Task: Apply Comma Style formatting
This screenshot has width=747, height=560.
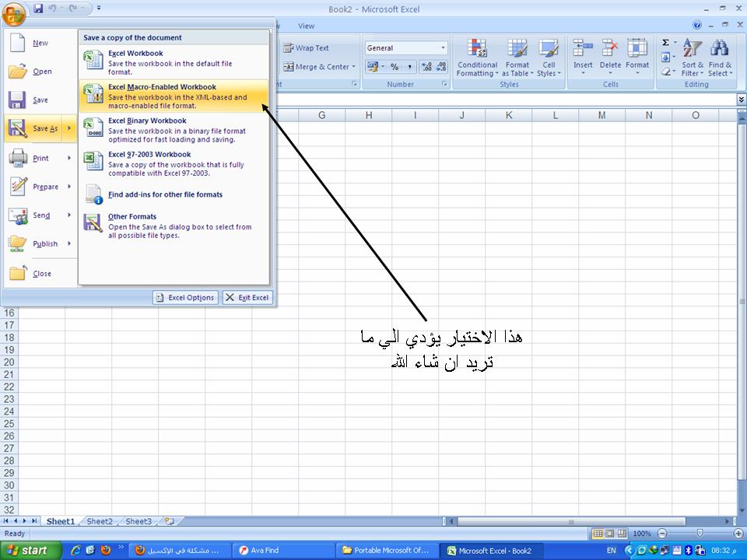Action: (x=409, y=67)
